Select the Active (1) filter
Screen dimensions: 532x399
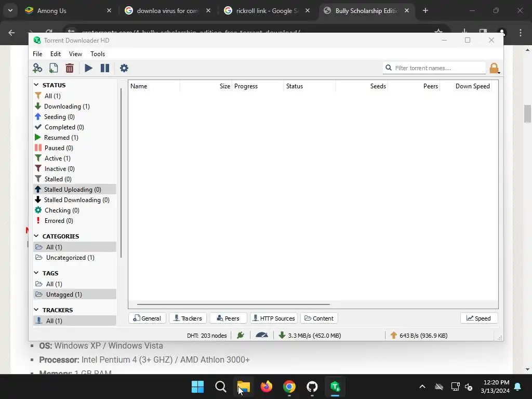75,158
